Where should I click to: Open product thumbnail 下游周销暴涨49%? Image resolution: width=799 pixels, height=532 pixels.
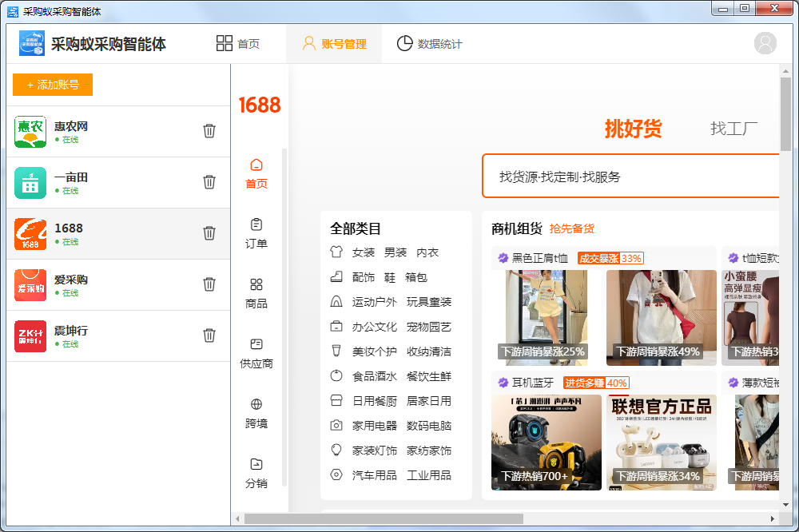pos(662,317)
